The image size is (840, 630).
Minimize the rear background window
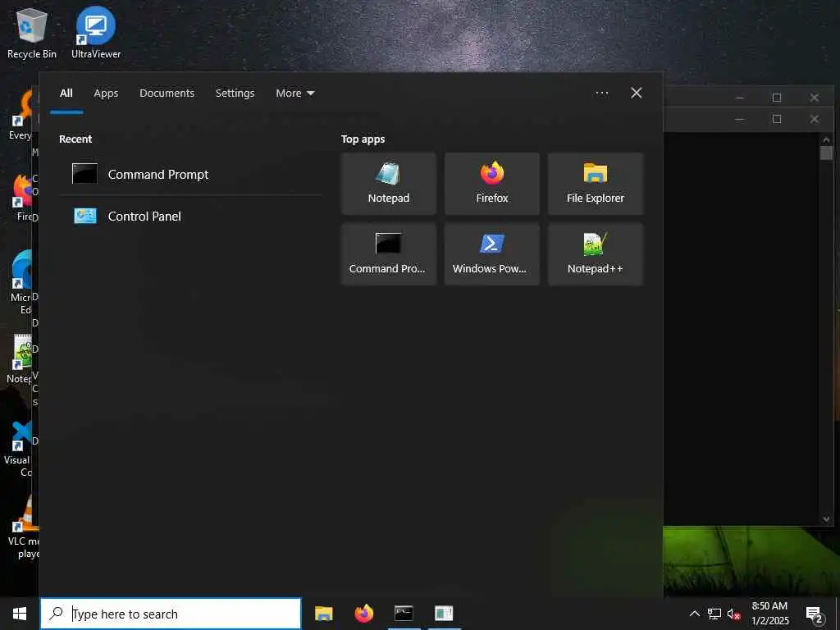point(739,98)
